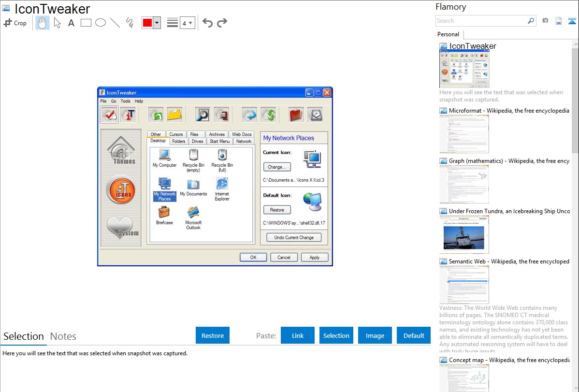Open the Tools menu in IconTweaker

[x=125, y=101]
